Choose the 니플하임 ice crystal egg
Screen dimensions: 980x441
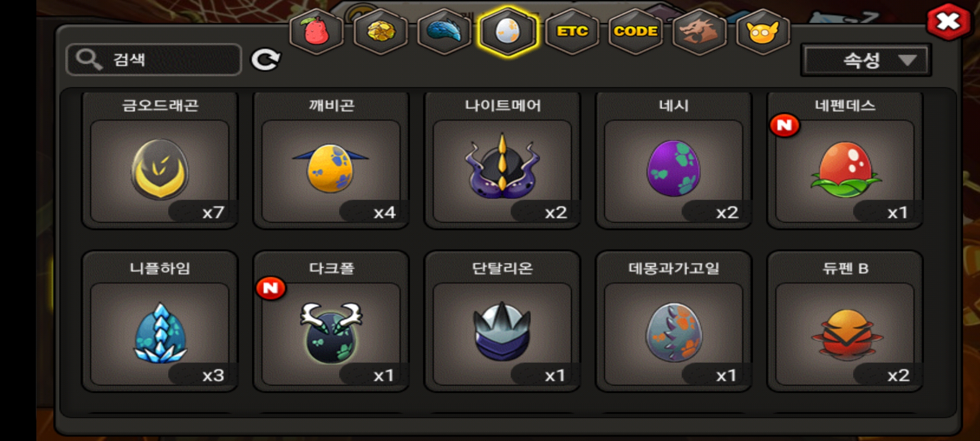160,322
